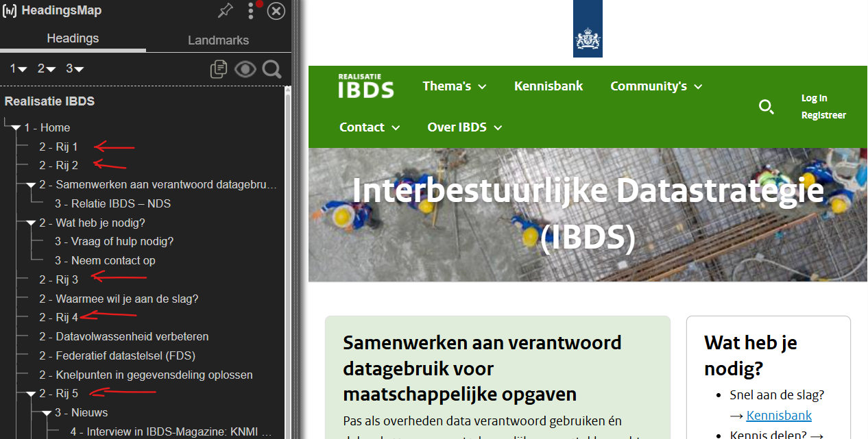Click the Registreer link
868x439 pixels.
823,115
